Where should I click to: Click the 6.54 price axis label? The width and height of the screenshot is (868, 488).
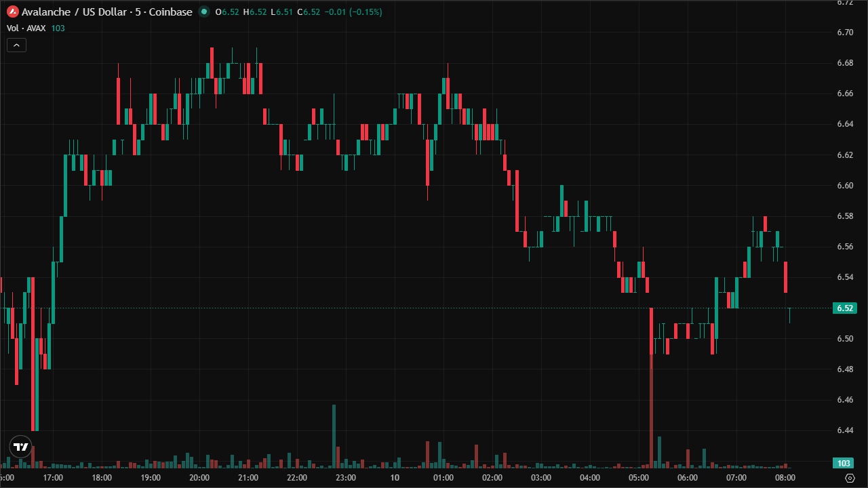tap(845, 277)
